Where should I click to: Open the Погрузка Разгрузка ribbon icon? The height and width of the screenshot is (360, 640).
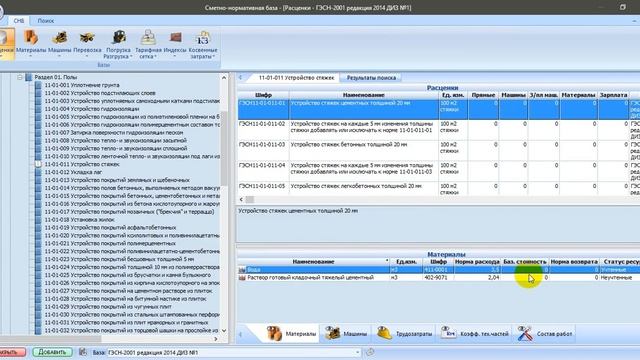(118, 44)
